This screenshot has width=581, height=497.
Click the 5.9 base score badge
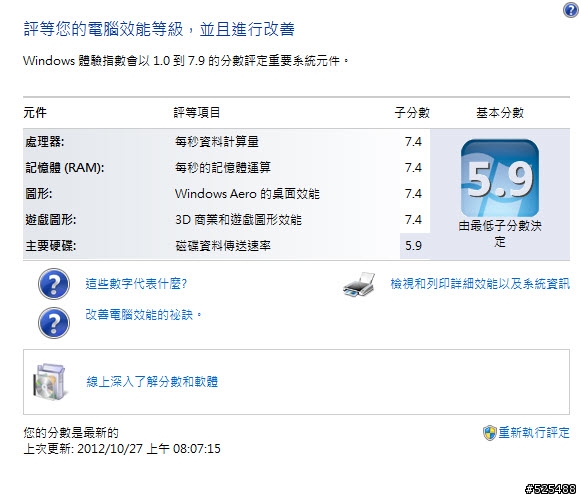pyautogui.click(x=500, y=178)
